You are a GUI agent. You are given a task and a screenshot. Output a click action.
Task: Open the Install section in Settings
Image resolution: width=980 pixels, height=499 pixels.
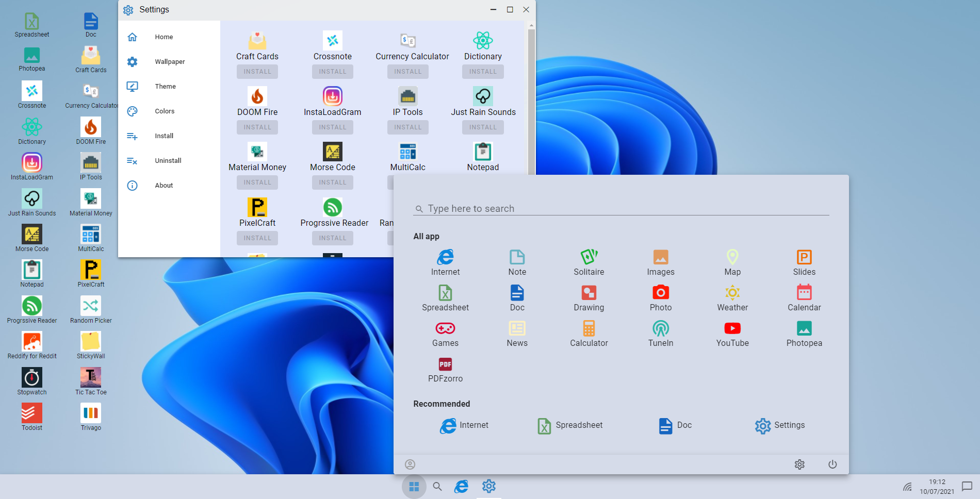coord(169,136)
